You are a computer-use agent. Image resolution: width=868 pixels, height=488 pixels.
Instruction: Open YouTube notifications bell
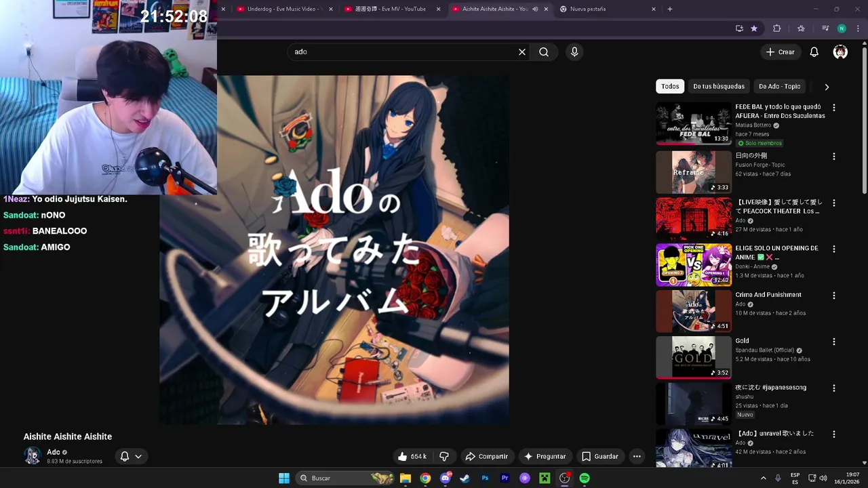click(814, 52)
